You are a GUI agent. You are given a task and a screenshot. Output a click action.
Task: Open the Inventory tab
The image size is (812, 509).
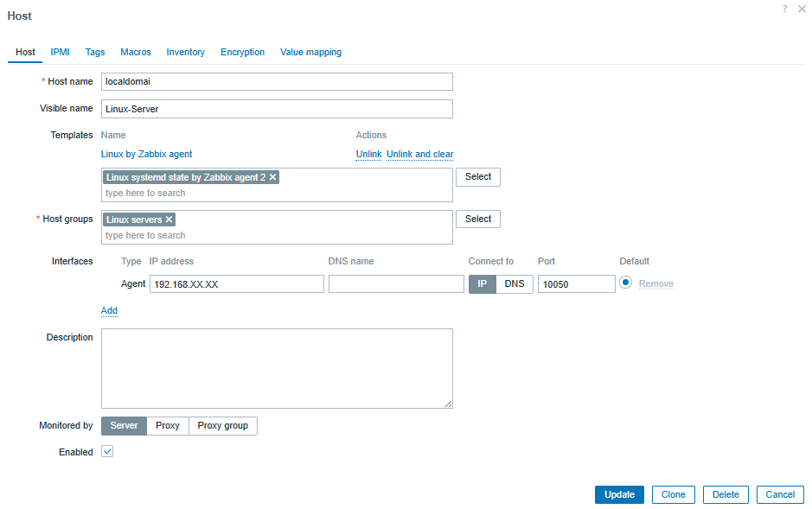(x=185, y=52)
